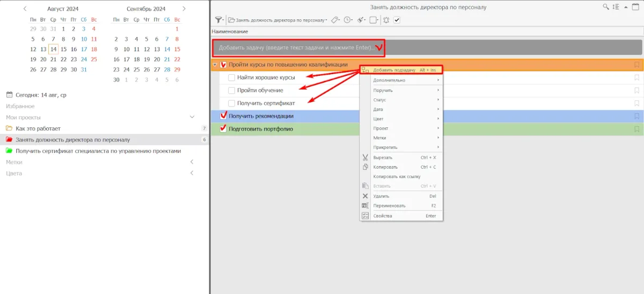Click the magnifier search icon
This screenshot has width=644, height=294.
pos(606,6)
